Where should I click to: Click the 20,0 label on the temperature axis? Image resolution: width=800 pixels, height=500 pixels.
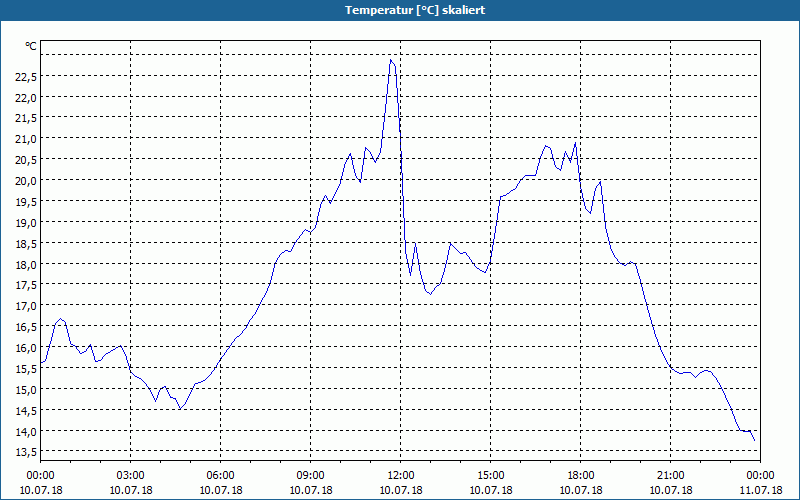26,181
